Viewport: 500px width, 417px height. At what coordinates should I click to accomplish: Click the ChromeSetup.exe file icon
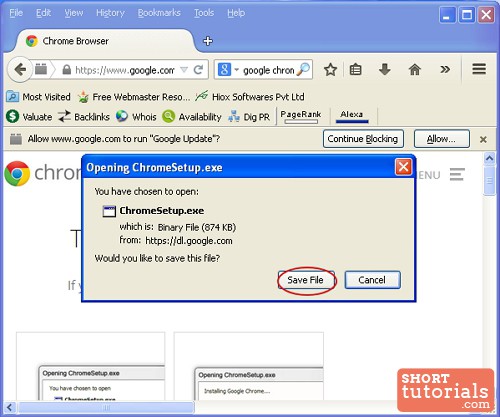click(x=109, y=211)
